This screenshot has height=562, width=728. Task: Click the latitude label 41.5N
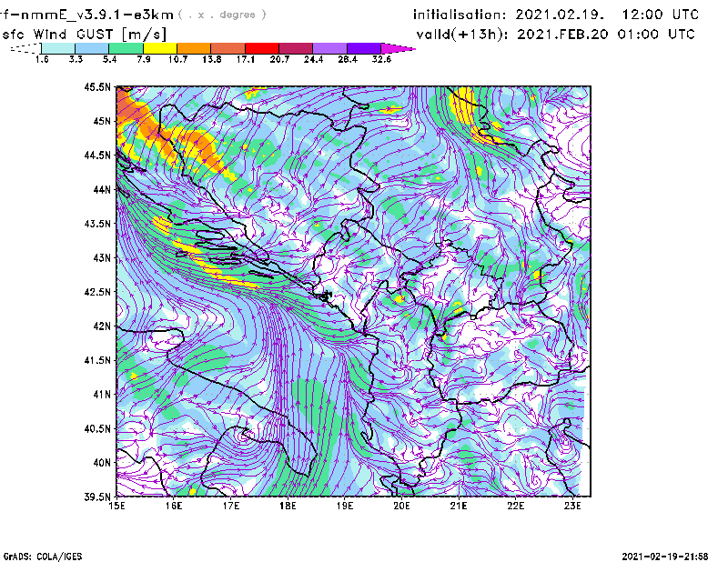pyautogui.click(x=97, y=360)
